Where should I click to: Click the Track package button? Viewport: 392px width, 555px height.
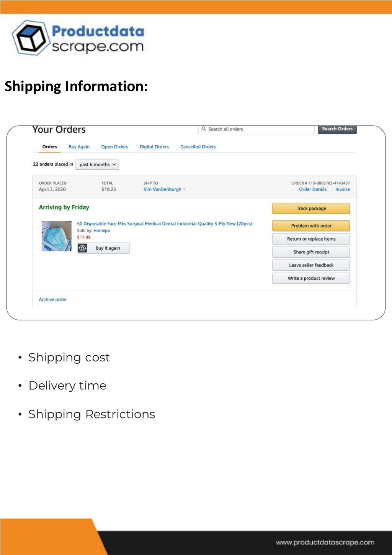311,209
